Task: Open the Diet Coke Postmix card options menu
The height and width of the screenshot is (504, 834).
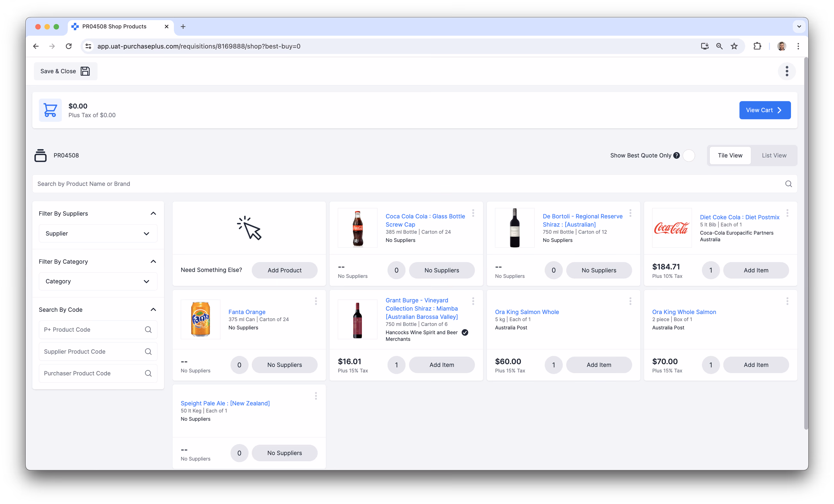Action: click(787, 213)
